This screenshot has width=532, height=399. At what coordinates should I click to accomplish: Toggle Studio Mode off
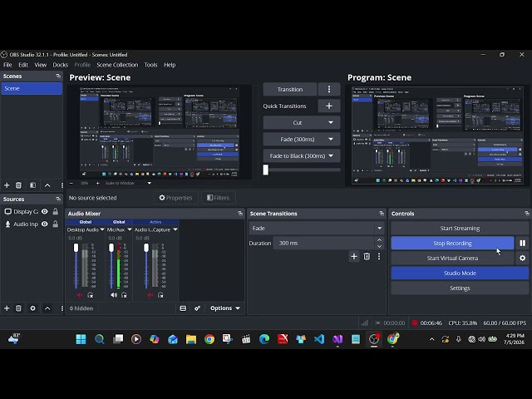point(460,273)
